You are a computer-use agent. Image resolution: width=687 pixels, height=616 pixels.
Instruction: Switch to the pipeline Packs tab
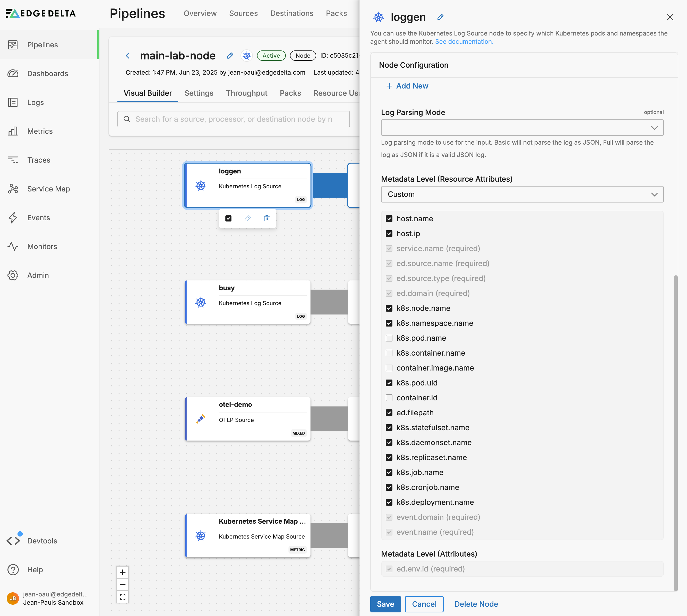point(290,93)
